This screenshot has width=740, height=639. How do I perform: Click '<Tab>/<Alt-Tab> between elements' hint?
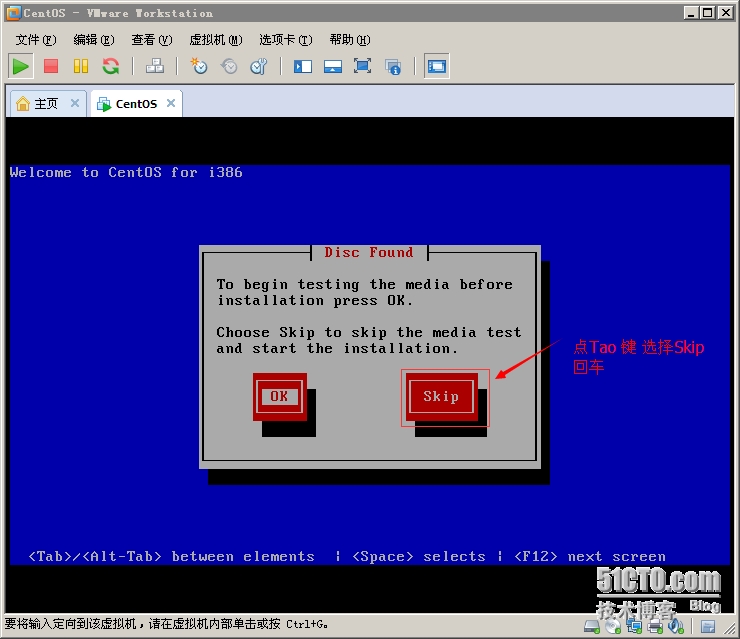click(171, 556)
